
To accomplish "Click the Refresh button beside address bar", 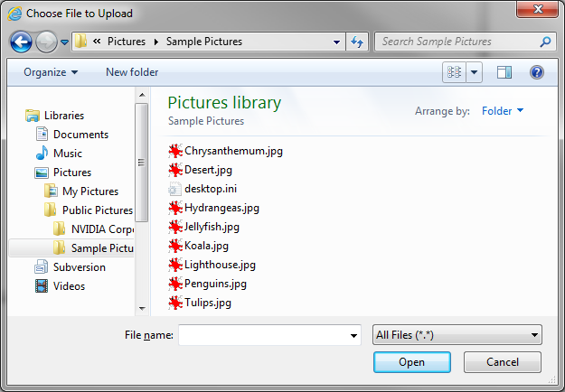I will point(357,42).
